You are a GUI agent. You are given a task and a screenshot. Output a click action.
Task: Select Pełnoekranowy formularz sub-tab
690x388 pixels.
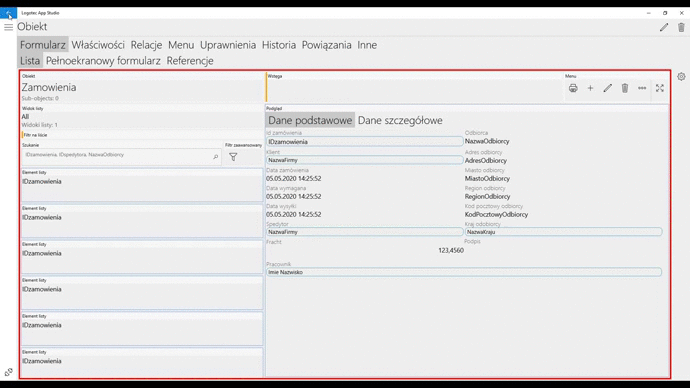pyautogui.click(x=103, y=61)
